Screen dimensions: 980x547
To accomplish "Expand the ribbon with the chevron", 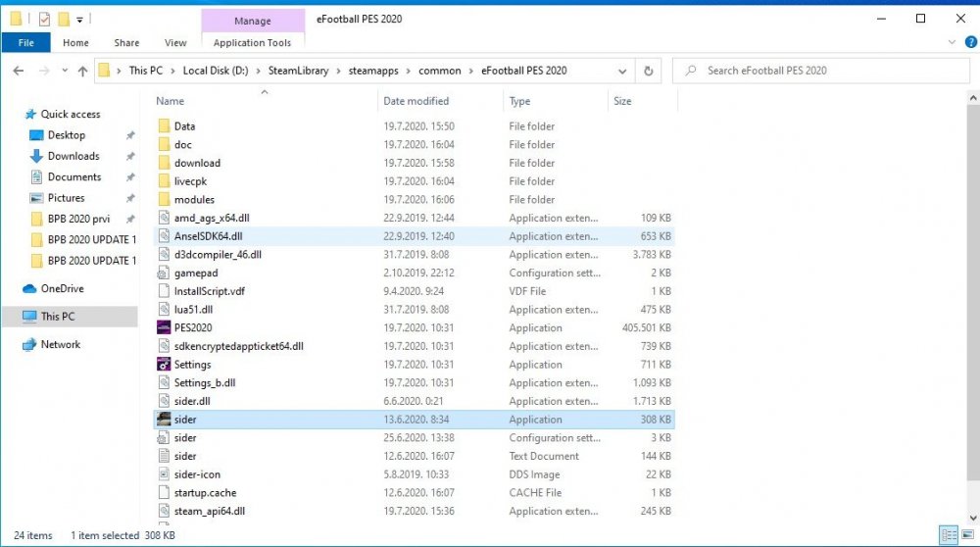I will 948,43.
